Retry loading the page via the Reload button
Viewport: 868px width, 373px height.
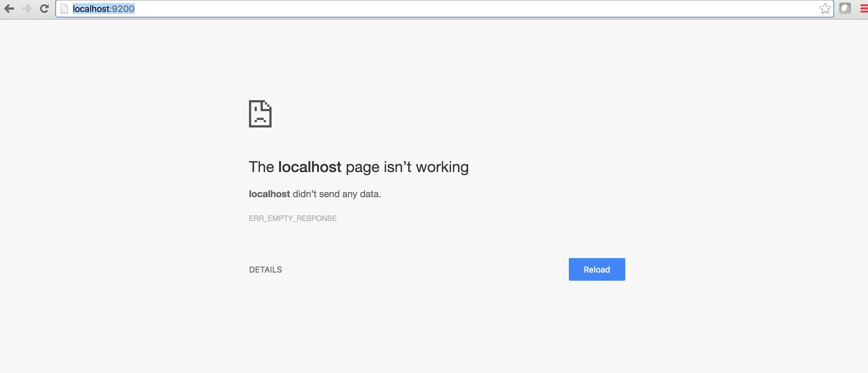point(596,269)
